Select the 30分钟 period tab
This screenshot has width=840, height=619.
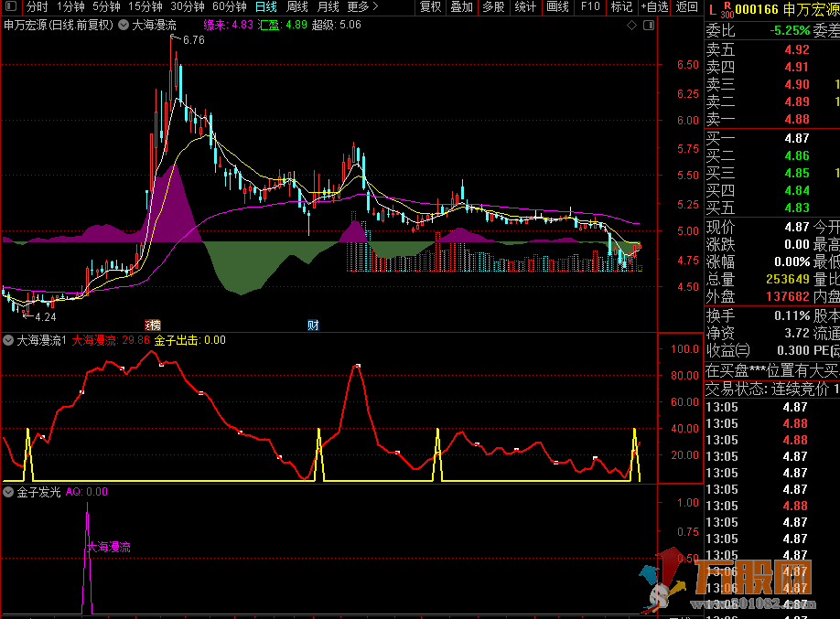[188, 7]
